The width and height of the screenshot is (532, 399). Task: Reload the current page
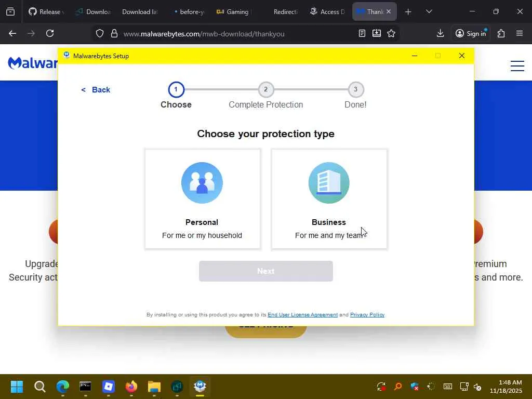click(x=50, y=33)
